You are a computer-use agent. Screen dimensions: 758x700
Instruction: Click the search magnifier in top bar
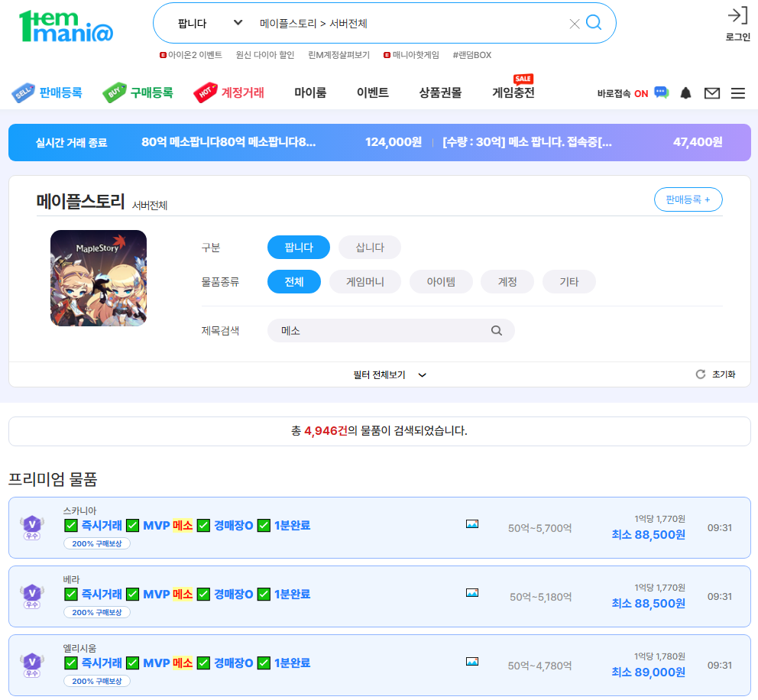coord(594,22)
